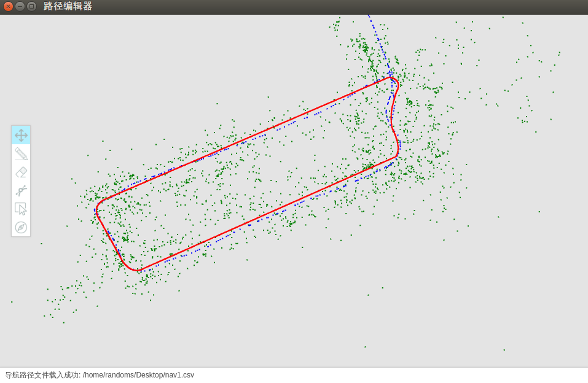The image size is (588, 383).
Task: Click the 路径编辑器 window title
Action: tap(68, 6)
